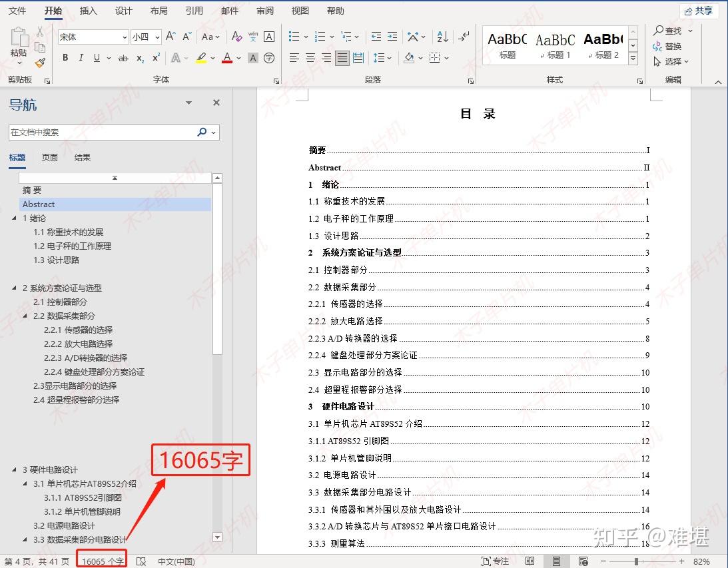Image resolution: width=728 pixels, height=568 pixels.
Task: Apply distributed alignment
Action: (358, 58)
